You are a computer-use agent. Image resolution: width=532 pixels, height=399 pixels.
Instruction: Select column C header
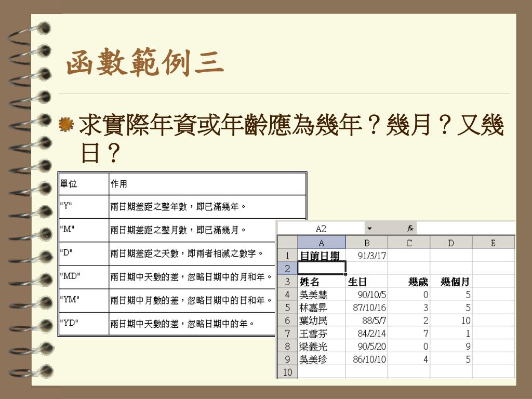(x=409, y=243)
